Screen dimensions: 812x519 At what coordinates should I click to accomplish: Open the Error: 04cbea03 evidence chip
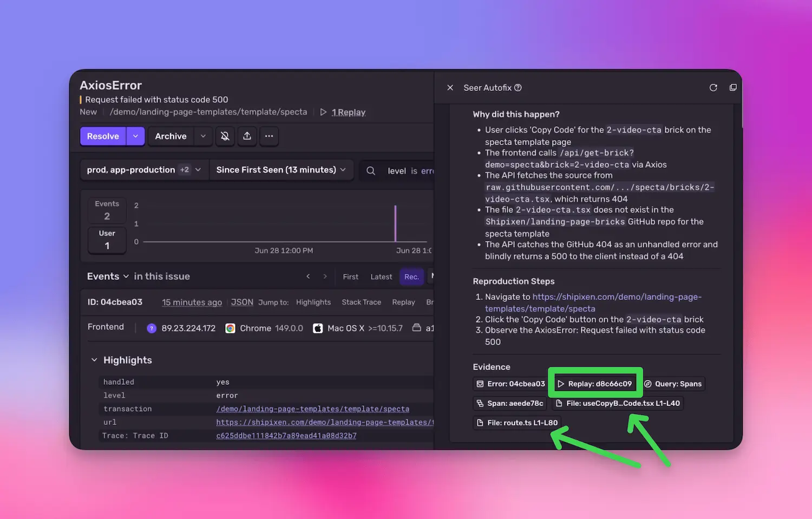(510, 384)
